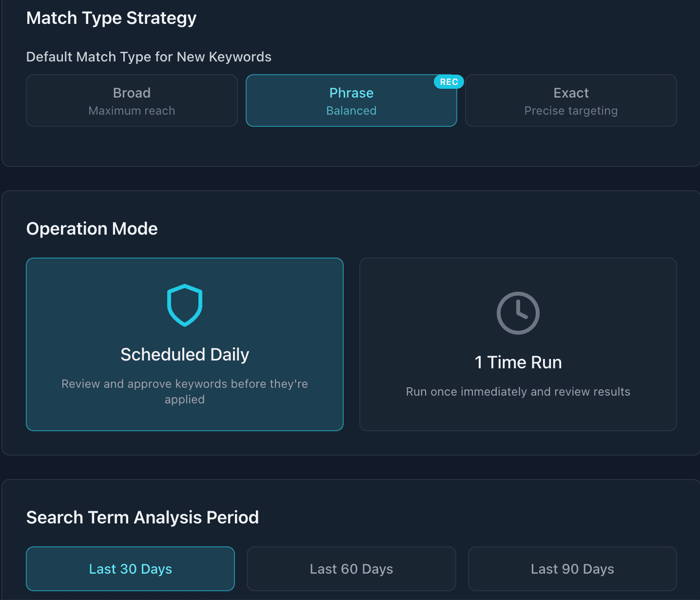Click the clock icon on 1 Time Run

pyautogui.click(x=518, y=313)
